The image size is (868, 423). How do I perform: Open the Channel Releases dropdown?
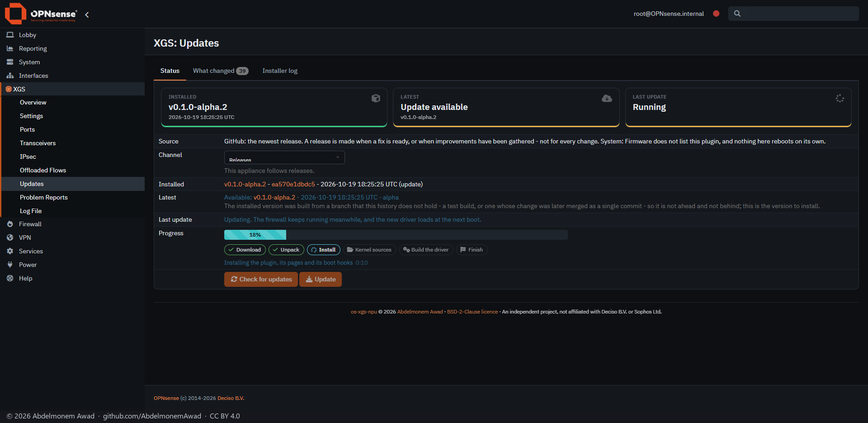click(x=284, y=157)
